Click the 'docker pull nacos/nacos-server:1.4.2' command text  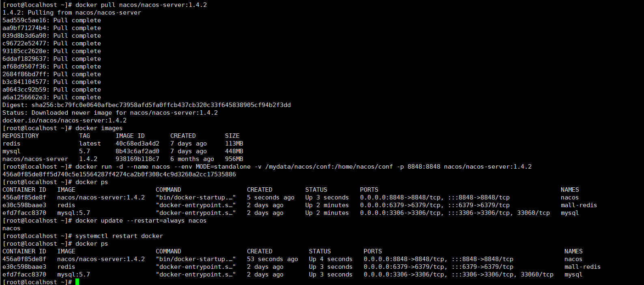coord(141,5)
